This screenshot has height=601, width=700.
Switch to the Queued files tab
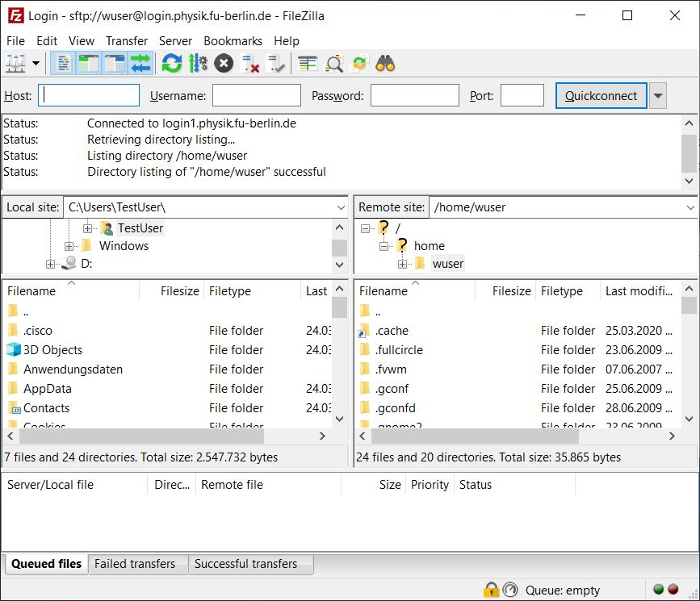[x=47, y=564]
